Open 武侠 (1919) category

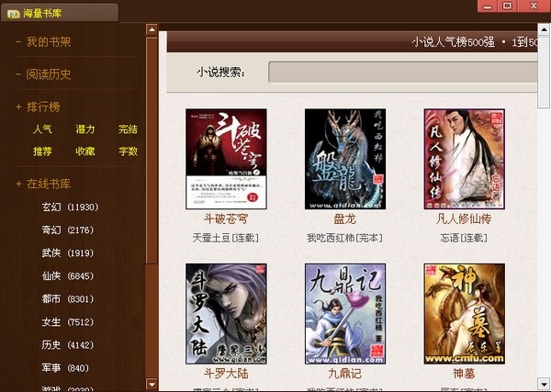click(x=68, y=252)
